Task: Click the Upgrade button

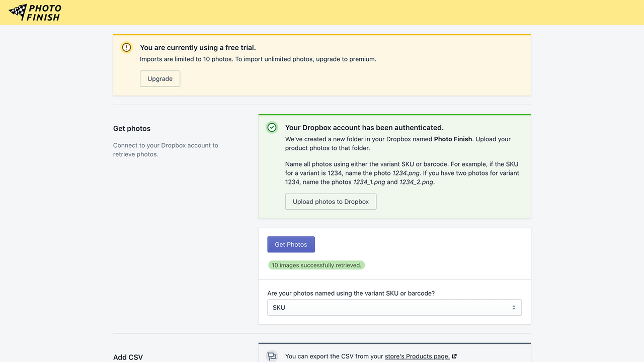Action: pos(160,78)
